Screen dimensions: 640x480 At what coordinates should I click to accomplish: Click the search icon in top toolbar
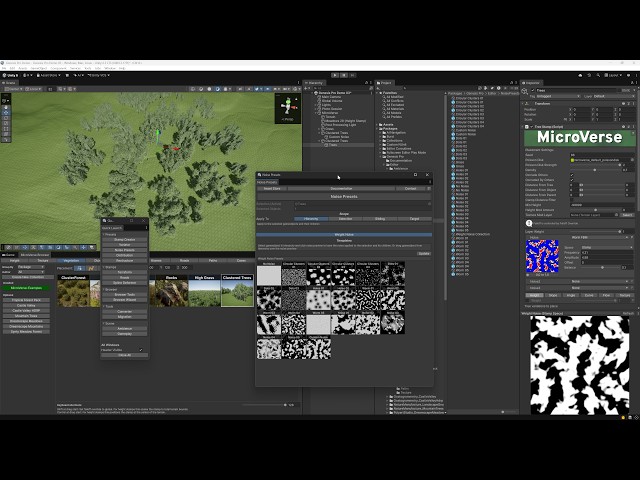(x=598, y=76)
